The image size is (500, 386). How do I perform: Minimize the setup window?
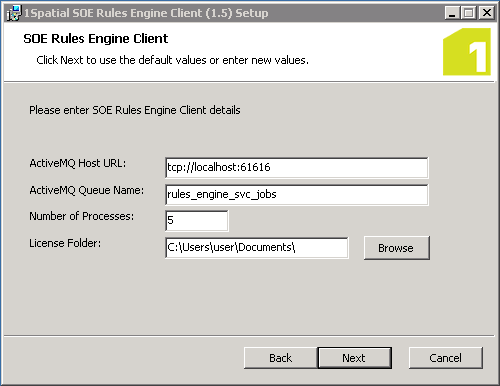(452, 13)
